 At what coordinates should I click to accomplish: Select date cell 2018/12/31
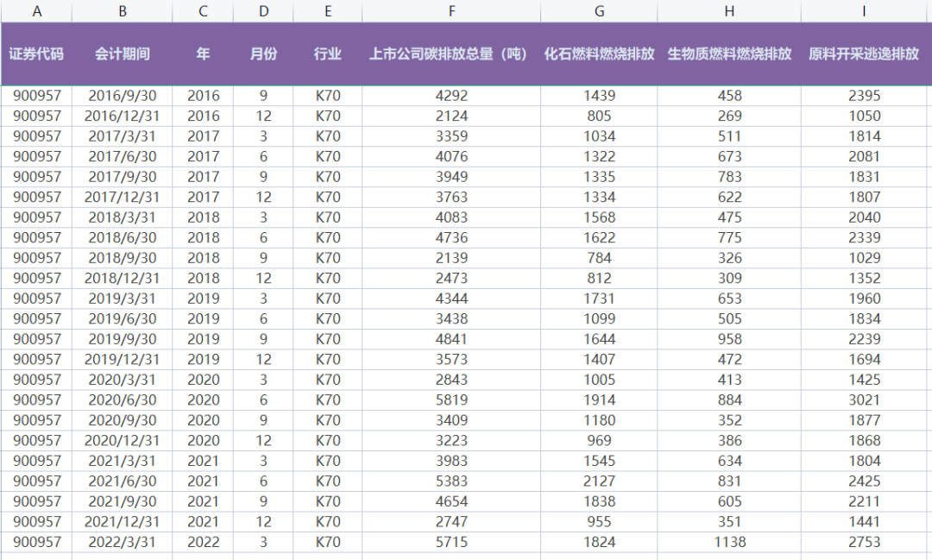click(x=122, y=278)
